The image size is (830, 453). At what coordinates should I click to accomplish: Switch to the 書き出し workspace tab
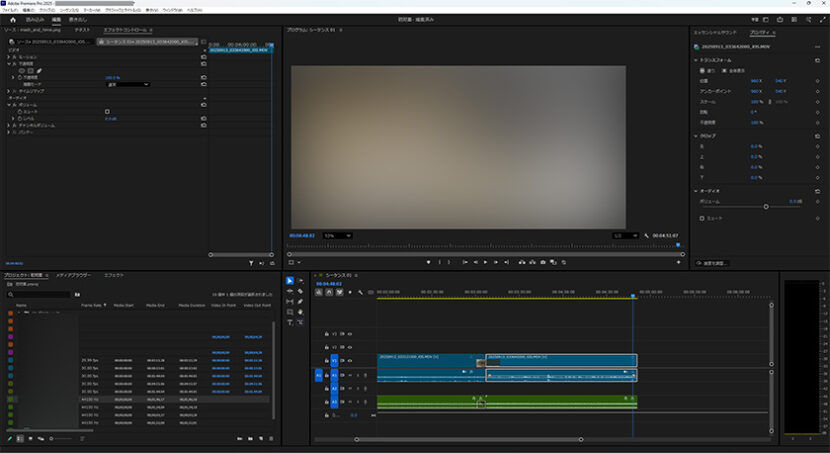point(78,19)
